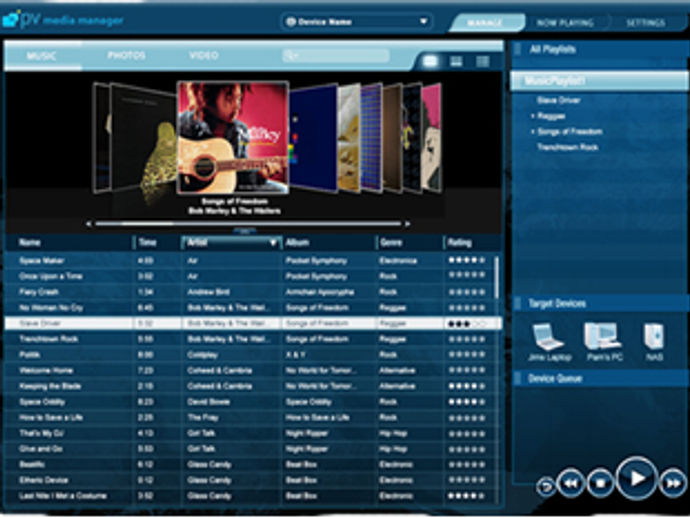Select the song "How to Save a Life"

click(x=51, y=417)
